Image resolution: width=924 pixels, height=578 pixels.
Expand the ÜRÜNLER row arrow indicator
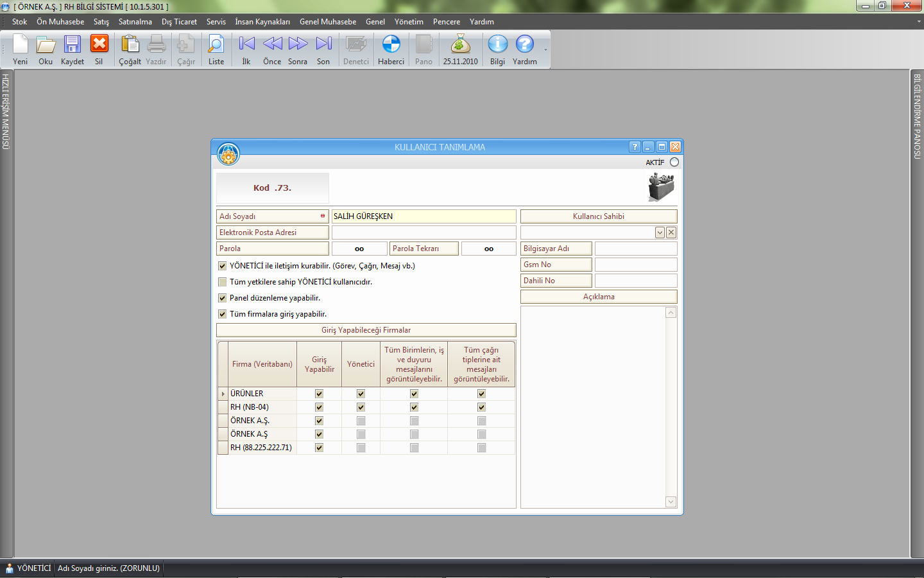click(x=223, y=394)
